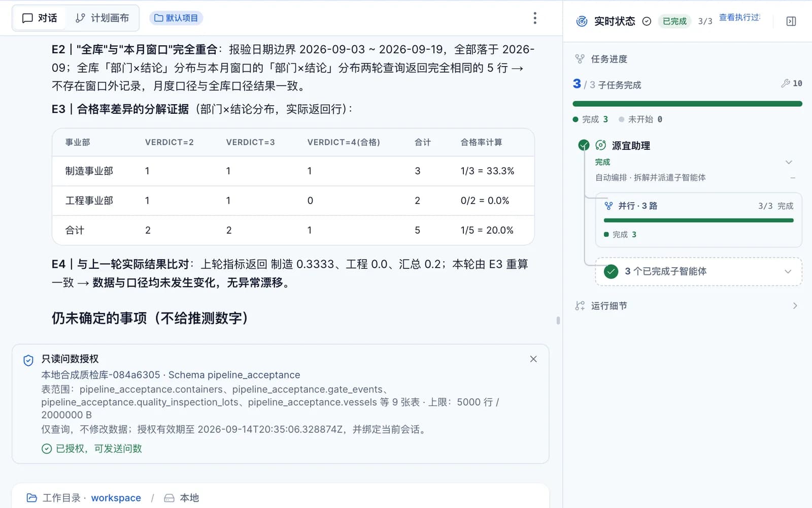Click the 完成 3 legend inside the 并行 card

[620, 235]
